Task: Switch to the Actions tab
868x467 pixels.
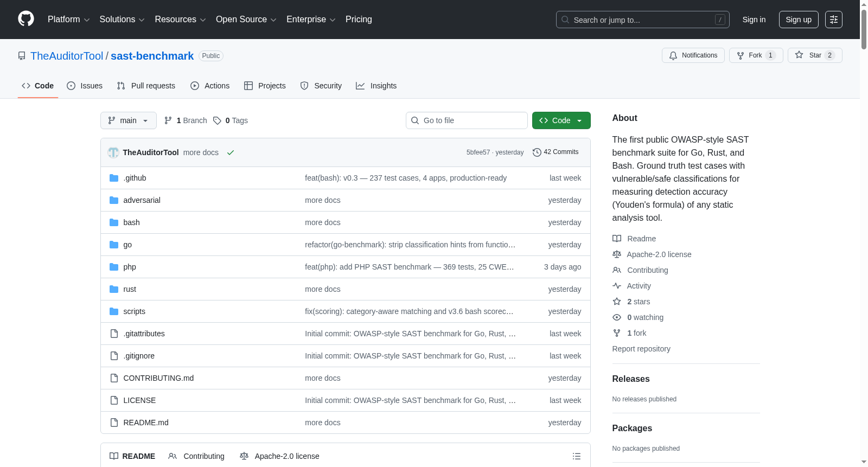Action: (210, 86)
